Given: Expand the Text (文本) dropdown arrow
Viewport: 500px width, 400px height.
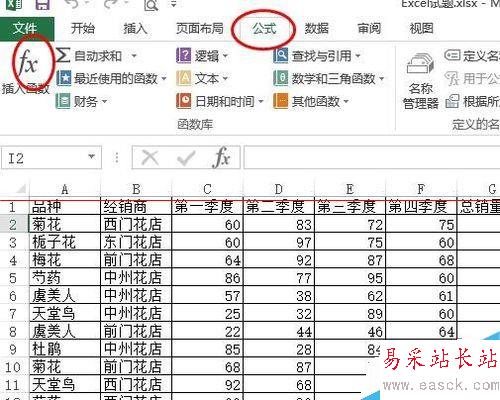Looking at the screenshot, I should (225, 79).
